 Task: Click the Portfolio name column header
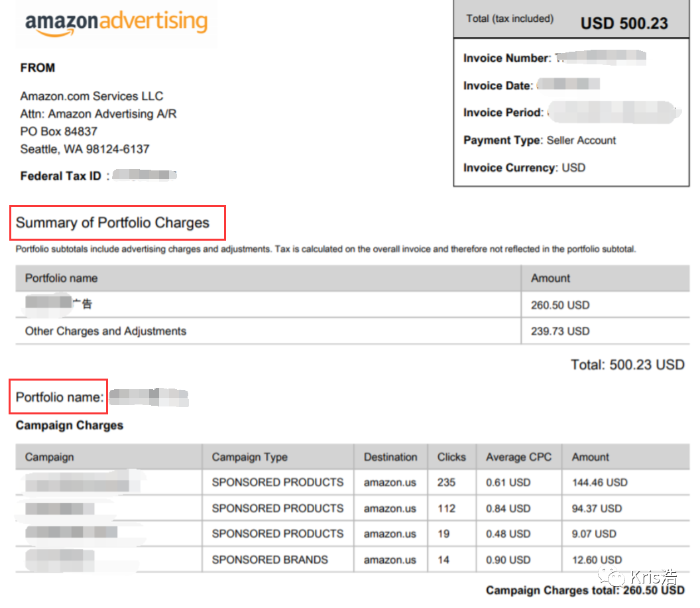[x=61, y=278]
